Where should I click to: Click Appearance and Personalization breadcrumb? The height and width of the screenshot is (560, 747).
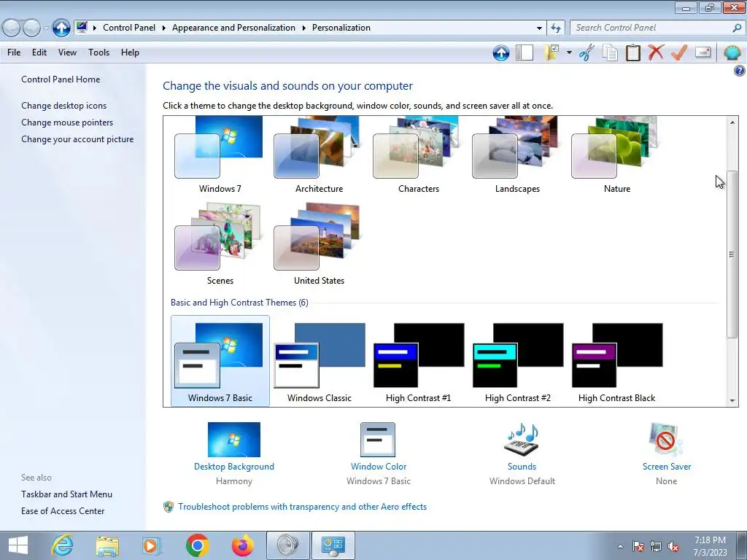coord(233,28)
